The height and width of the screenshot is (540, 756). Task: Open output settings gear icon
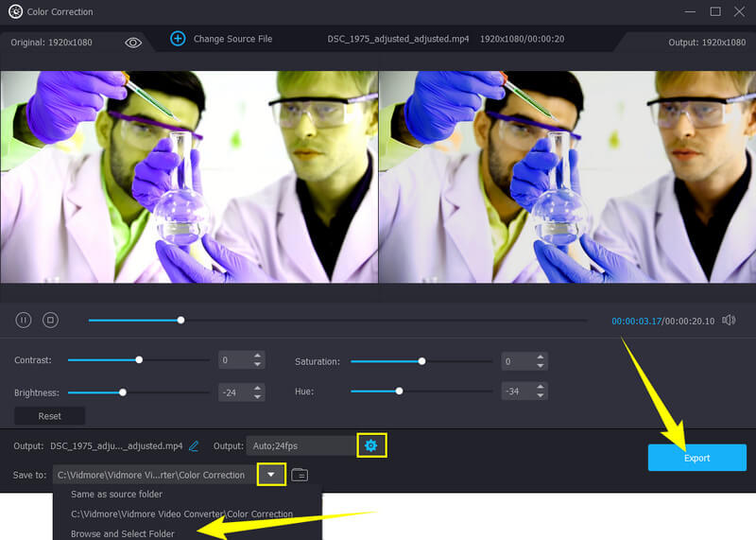tap(371, 445)
